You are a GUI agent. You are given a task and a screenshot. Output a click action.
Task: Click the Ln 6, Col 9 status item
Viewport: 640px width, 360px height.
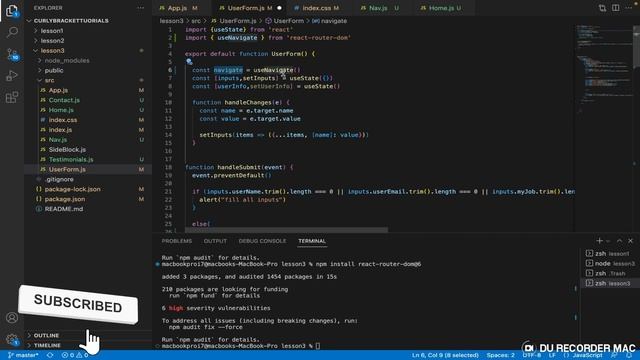pos(445,355)
